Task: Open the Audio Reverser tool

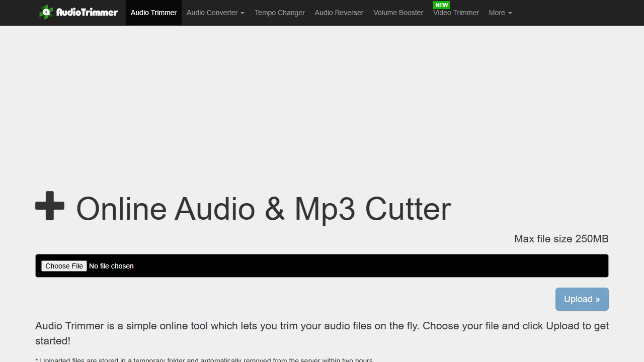Action: coord(339,13)
